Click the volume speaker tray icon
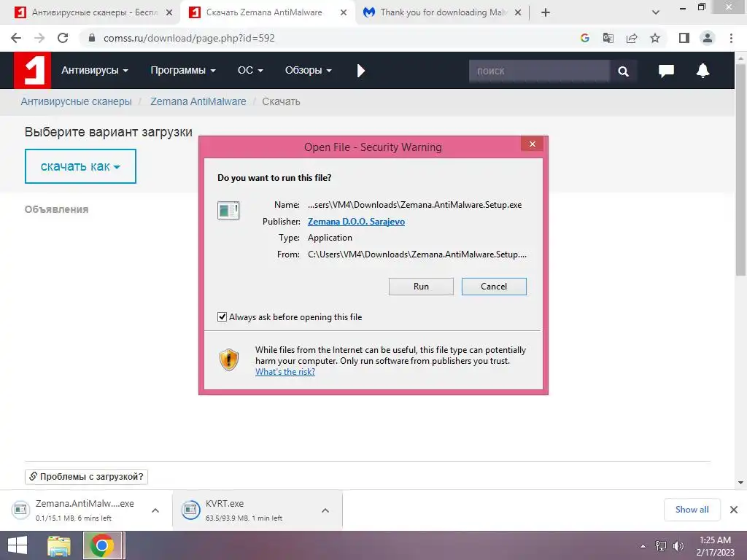Image resolution: width=747 pixels, height=560 pixels. 678,546
